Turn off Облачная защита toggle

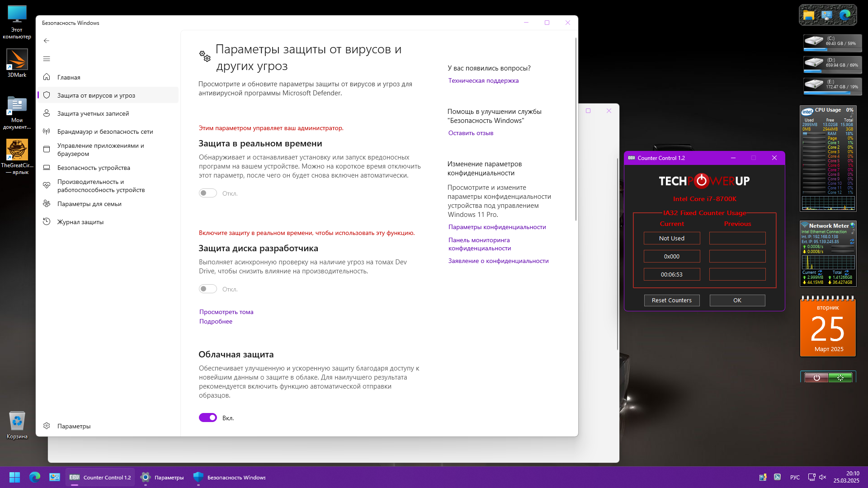tap(208, 418)
